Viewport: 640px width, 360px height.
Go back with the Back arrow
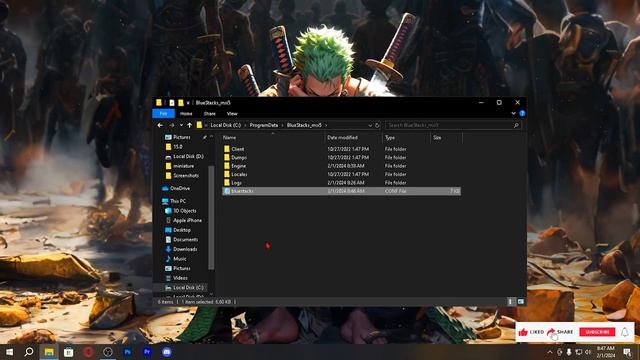(x=160, y=125)
